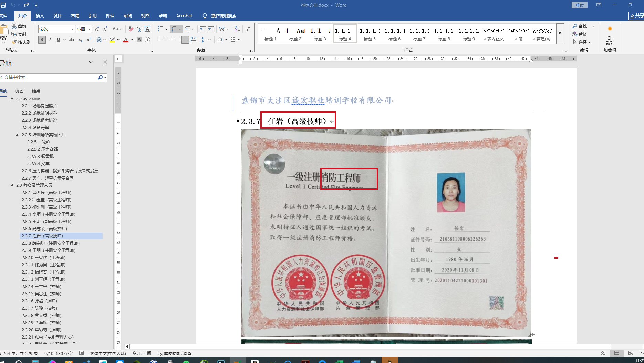Viewport: 644px width, 363px height.
Task: Apply distributed alignment to the paragraph
Action: pyautogui.click(x=194, y=40)
